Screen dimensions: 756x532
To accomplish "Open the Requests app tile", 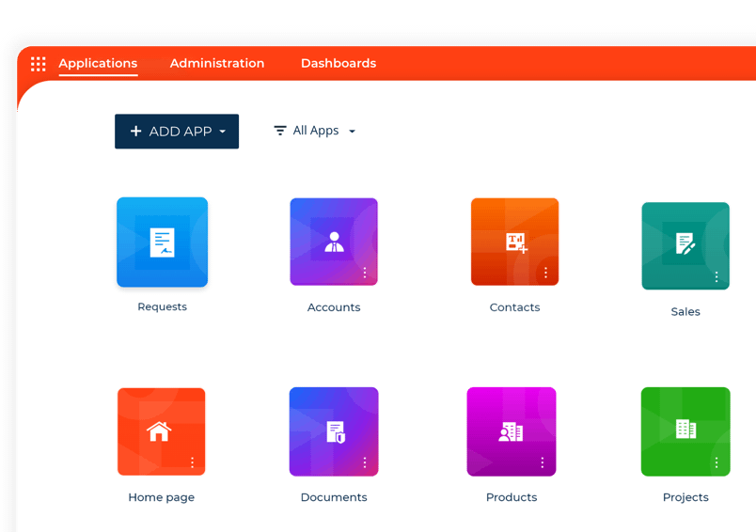I will click(162, 242).
